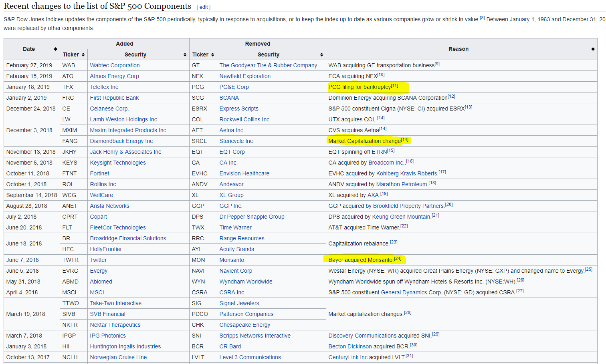Image resolution: width=606 pixels, height=364 pixels.
Task: Open the Chesapeake Energy link
Action: pyautogui.click(x=244, y=325)
